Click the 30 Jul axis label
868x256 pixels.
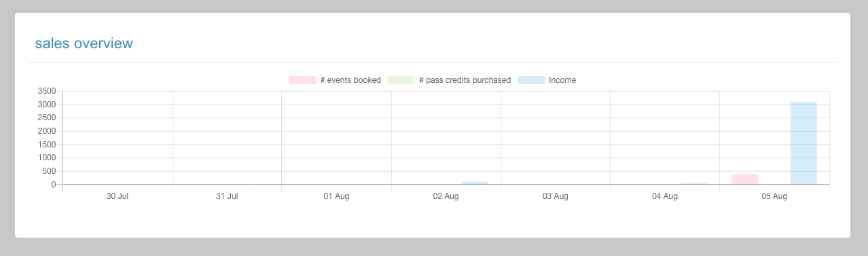[117, 196]
